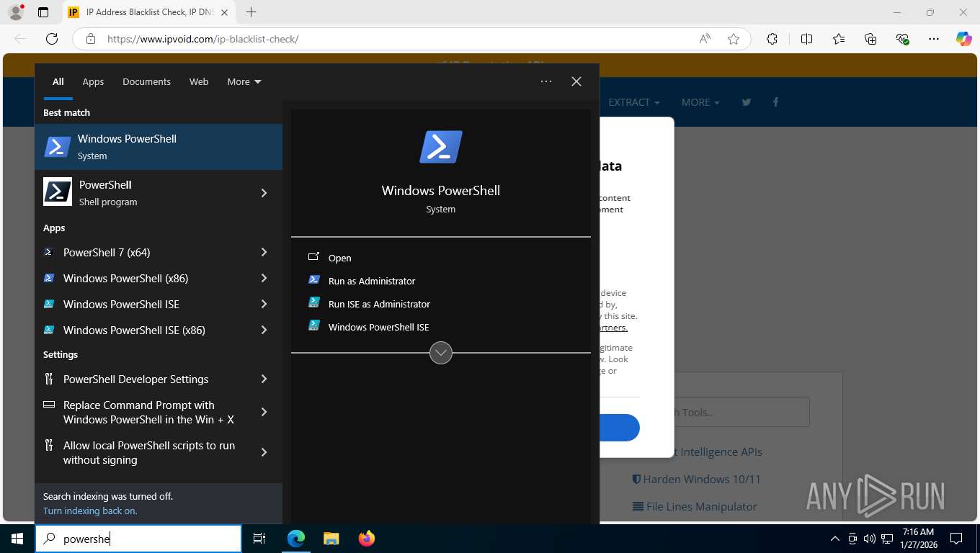This screenshot has width=980, height=553.
Task: Open Edge Settings and more menu
Action: click(935, 39)
